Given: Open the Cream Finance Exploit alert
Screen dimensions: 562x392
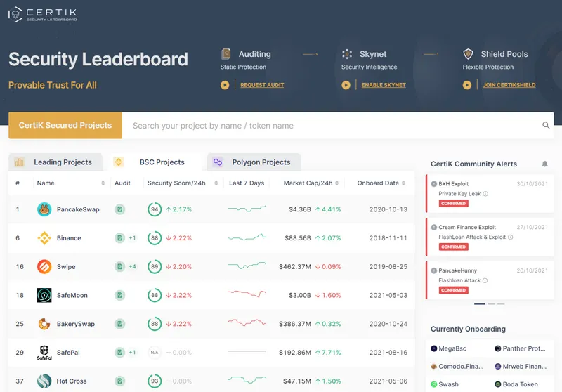Looking at the screenshot, I should (x=490, y=237).
